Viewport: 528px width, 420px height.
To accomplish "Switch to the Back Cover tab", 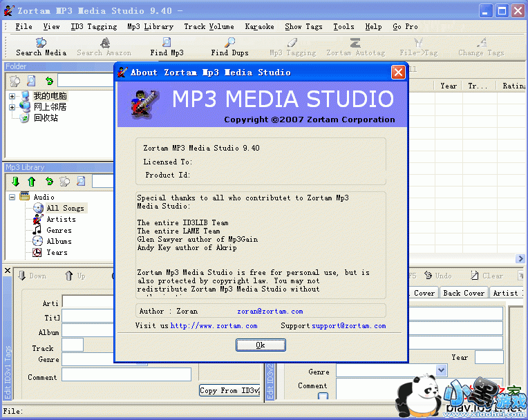I will click(x=464, y=293).
